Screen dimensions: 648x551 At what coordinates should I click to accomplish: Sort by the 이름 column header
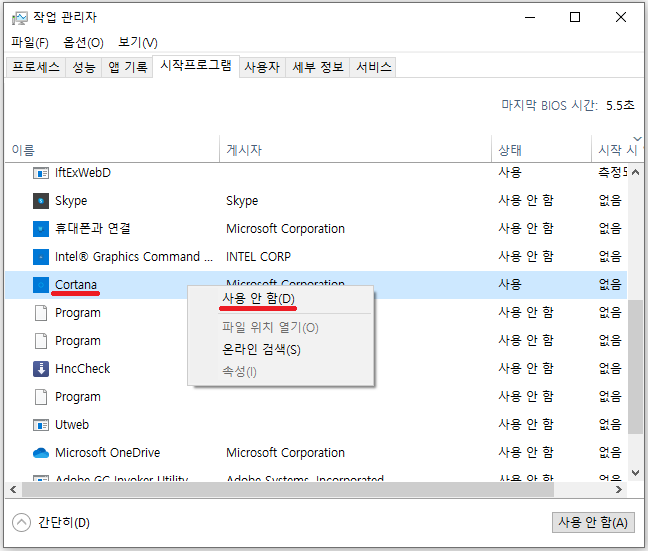112,150
